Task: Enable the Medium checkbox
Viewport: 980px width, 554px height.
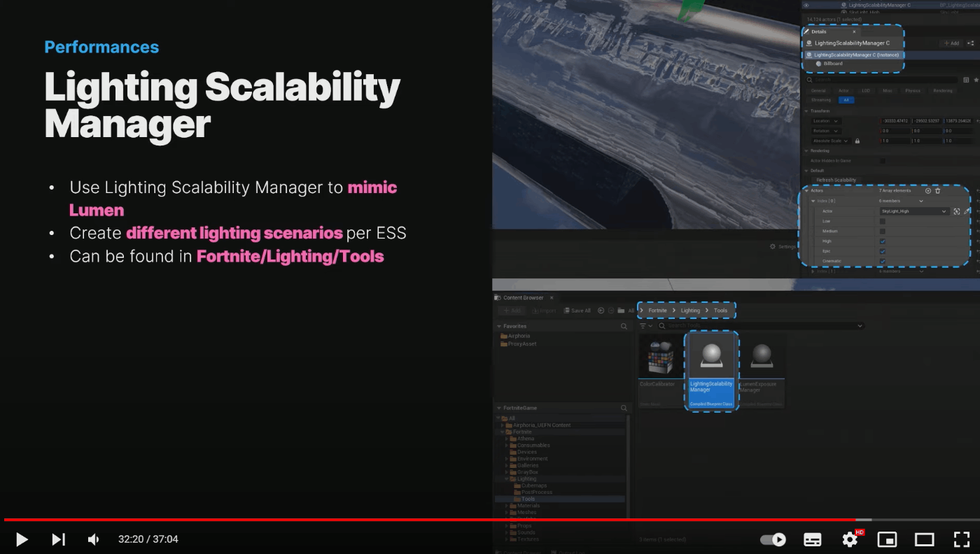Action: [x=883, y=231]
